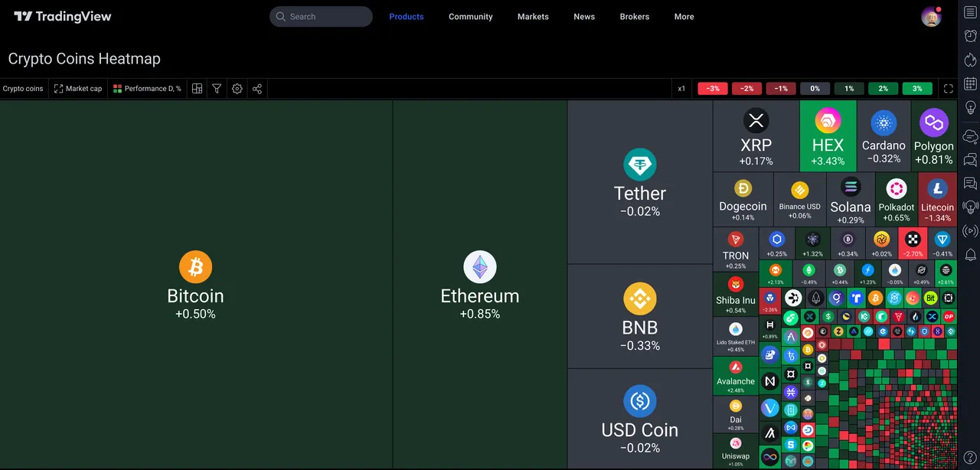The image size is (980, 470).
Task: Open the Watchlist panel icon in right sidebar
Action: point(970,13)
